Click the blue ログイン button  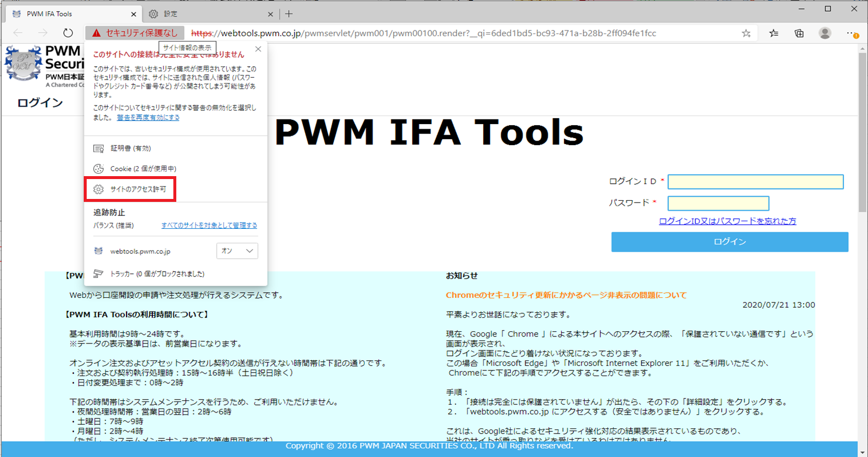[730, 242]
